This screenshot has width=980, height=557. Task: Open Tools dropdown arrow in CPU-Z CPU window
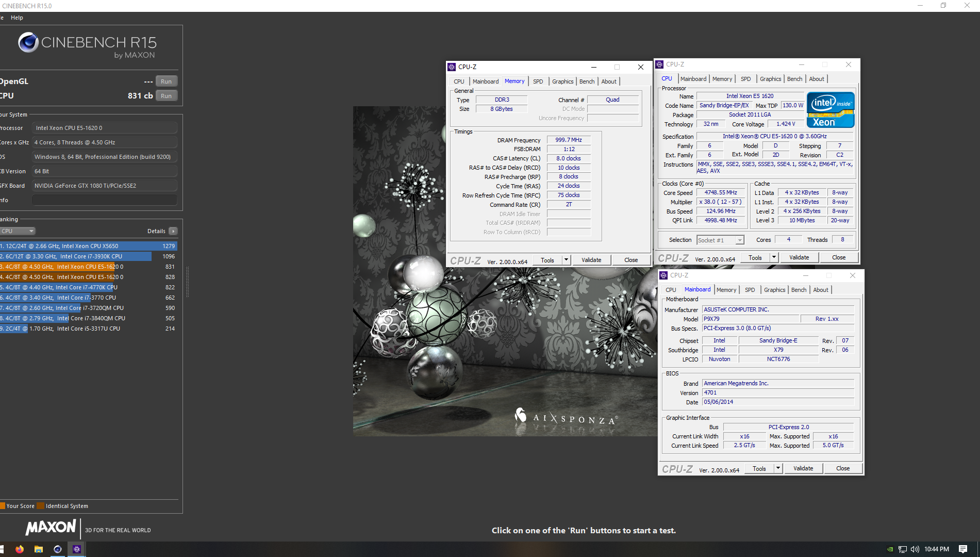coord(774,257)
